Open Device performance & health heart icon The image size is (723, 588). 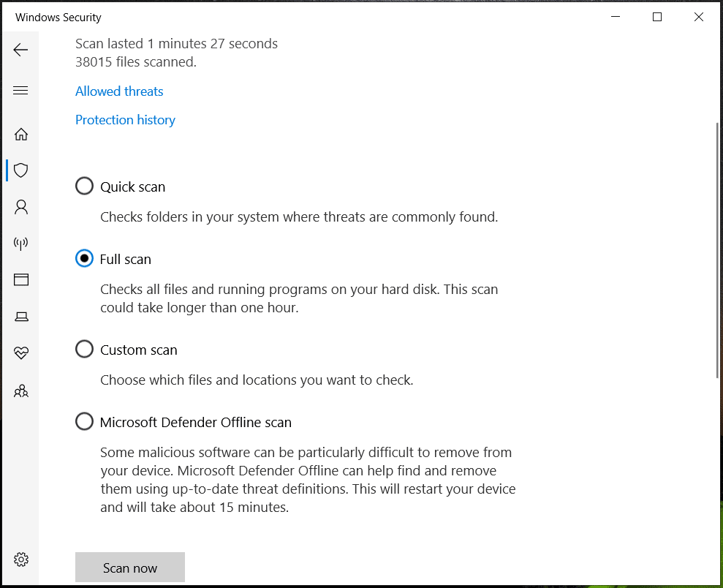20,353
